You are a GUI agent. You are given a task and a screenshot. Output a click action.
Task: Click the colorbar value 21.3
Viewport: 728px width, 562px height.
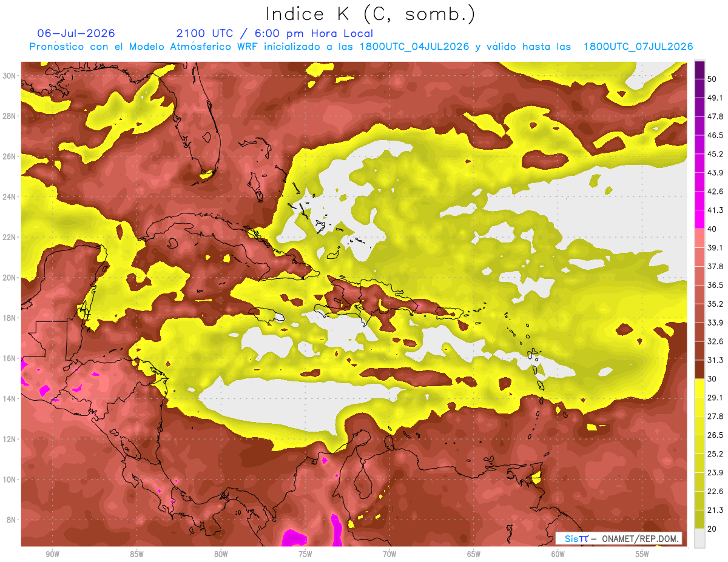pyautogui.click(x=715, y=510)
